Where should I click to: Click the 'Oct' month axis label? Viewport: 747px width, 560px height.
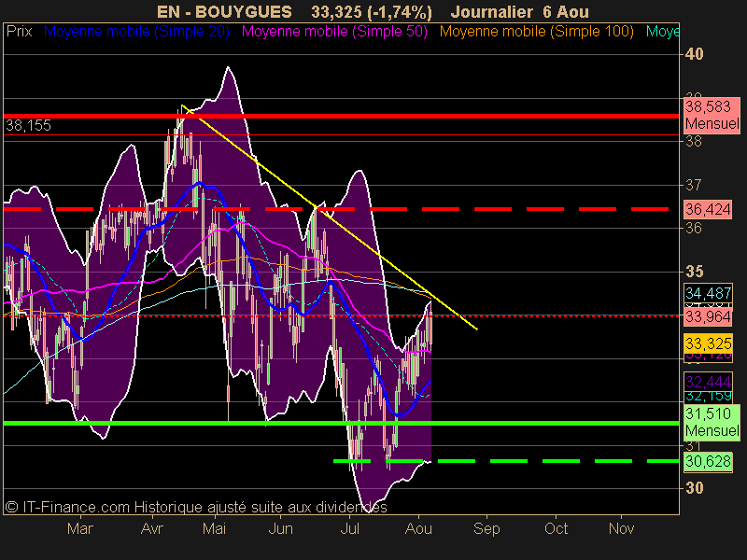click(x=556, y=528)
